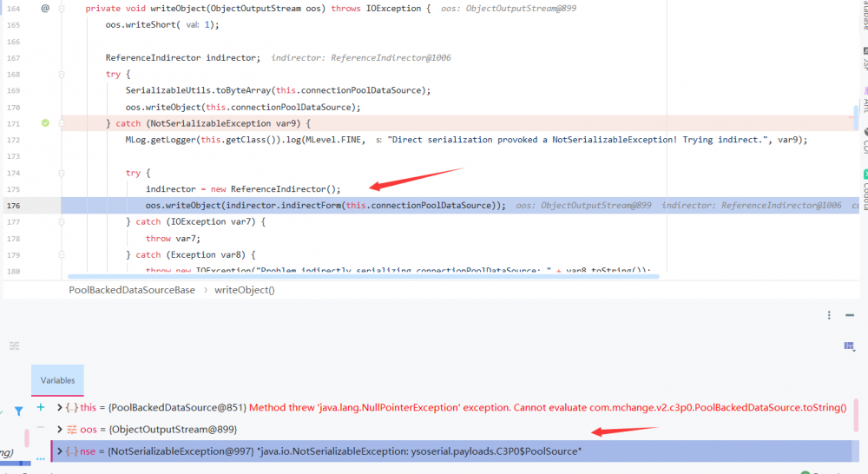Collapse the IOException catch fold on line 177
This screenshot has height=474, width=868.
tap(62, 222)
